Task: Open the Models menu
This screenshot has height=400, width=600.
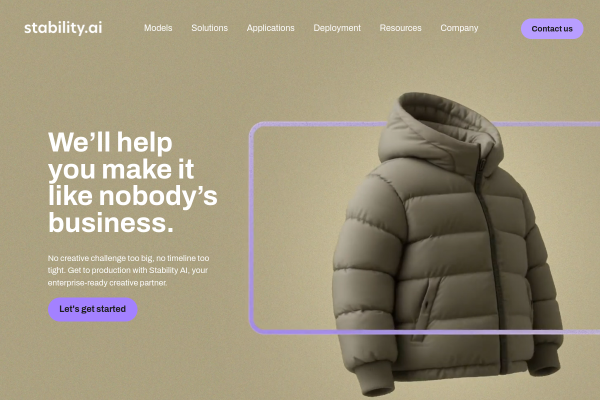Action: 158,28
